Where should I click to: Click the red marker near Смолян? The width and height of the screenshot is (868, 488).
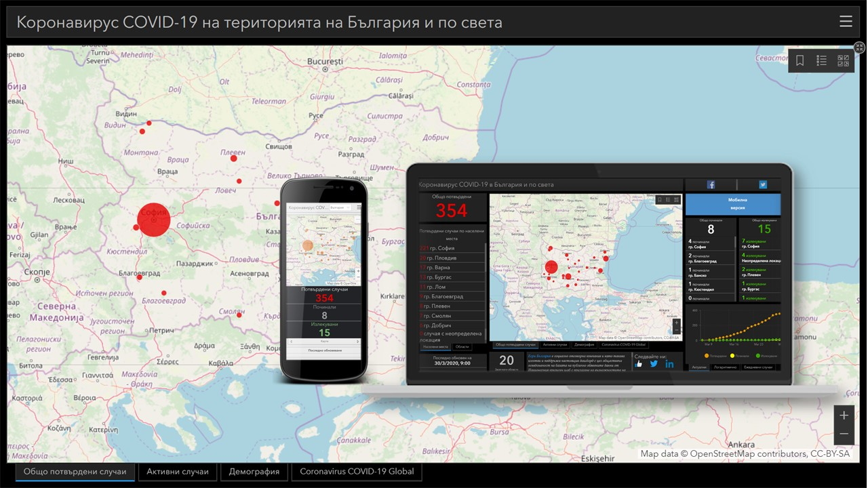239,314
